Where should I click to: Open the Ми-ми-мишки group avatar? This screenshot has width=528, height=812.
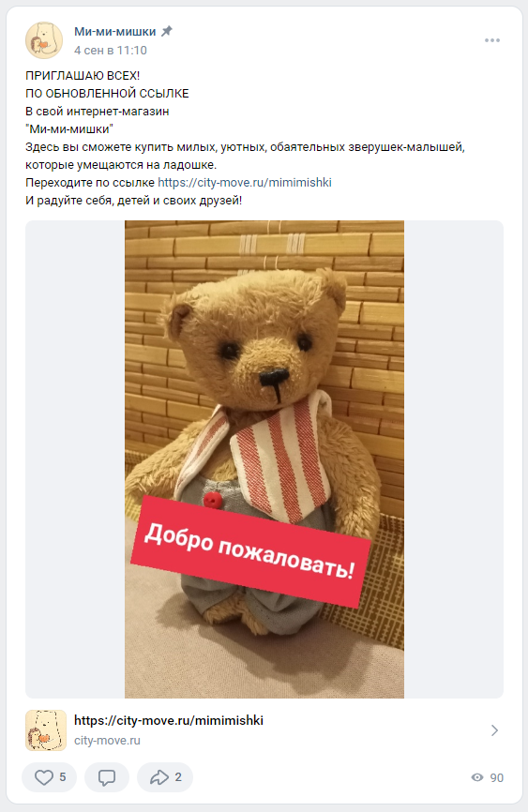44,40
